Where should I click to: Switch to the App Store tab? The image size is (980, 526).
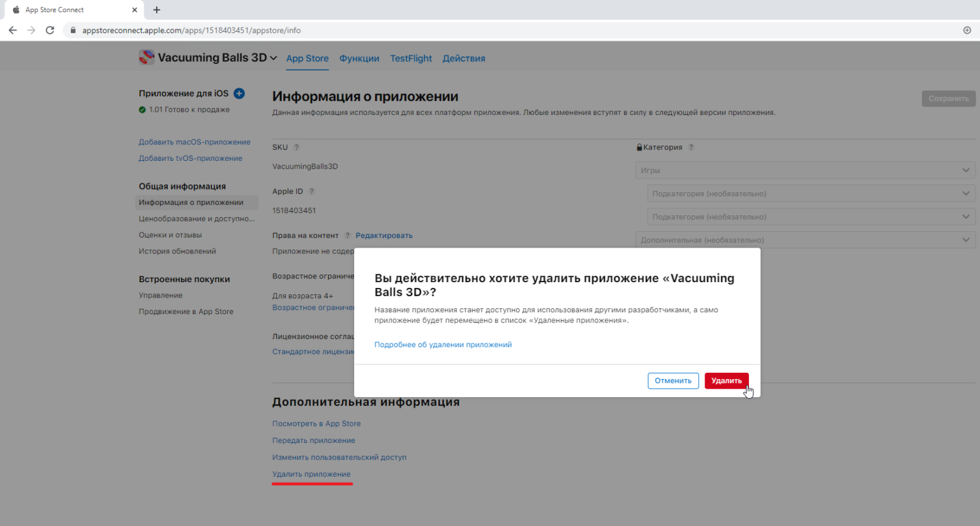(308, 58)
